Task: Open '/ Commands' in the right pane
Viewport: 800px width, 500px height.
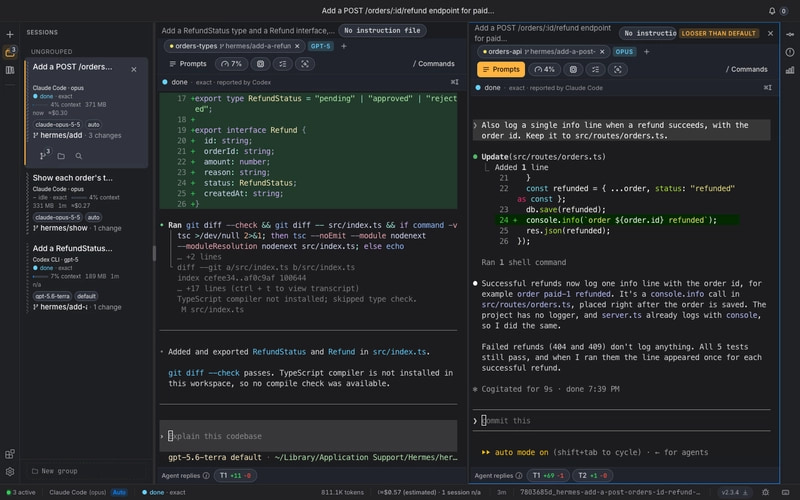Action: point(746,69)
